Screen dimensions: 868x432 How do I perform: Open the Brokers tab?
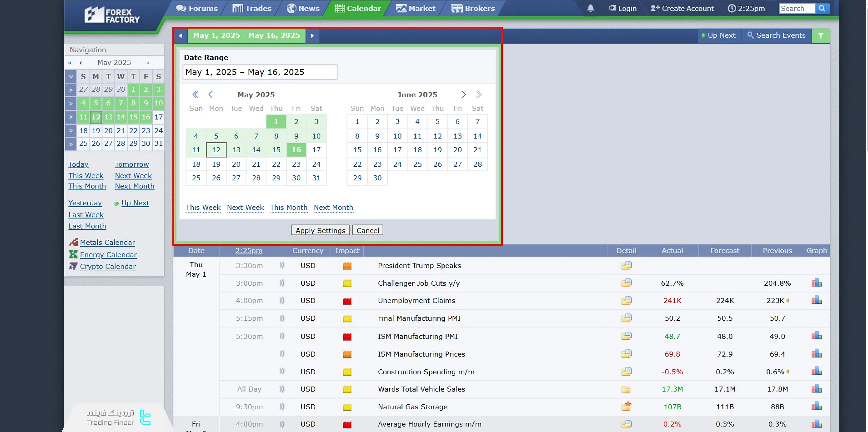[x=473, y=8]
